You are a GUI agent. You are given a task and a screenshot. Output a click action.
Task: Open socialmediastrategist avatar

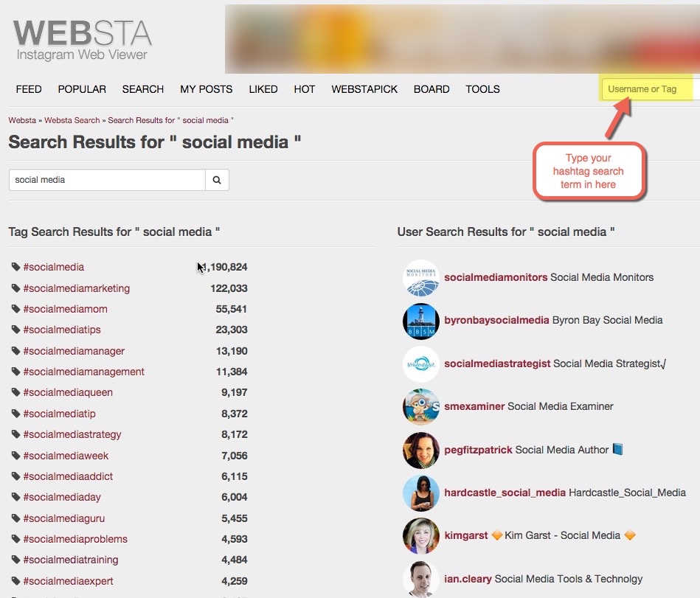(421, 364)
